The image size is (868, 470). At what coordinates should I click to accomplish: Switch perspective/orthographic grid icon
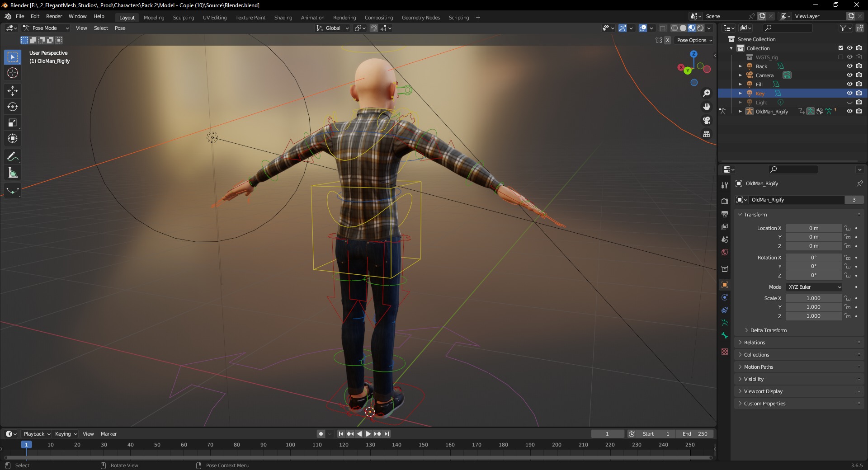point(707,134)
